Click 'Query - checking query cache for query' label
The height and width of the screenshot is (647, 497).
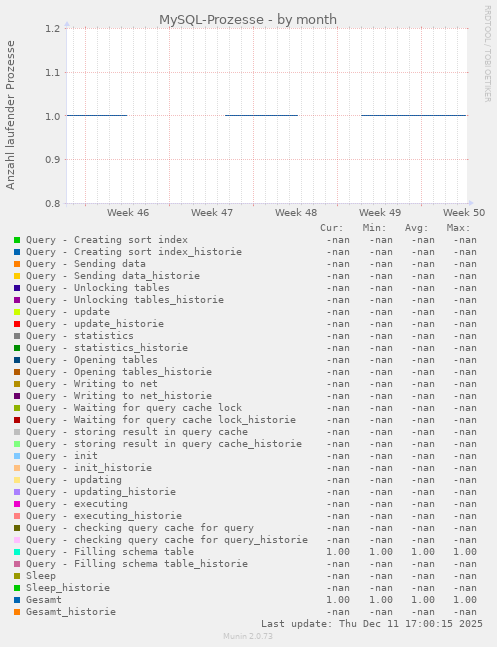click(x=140, y=528)
